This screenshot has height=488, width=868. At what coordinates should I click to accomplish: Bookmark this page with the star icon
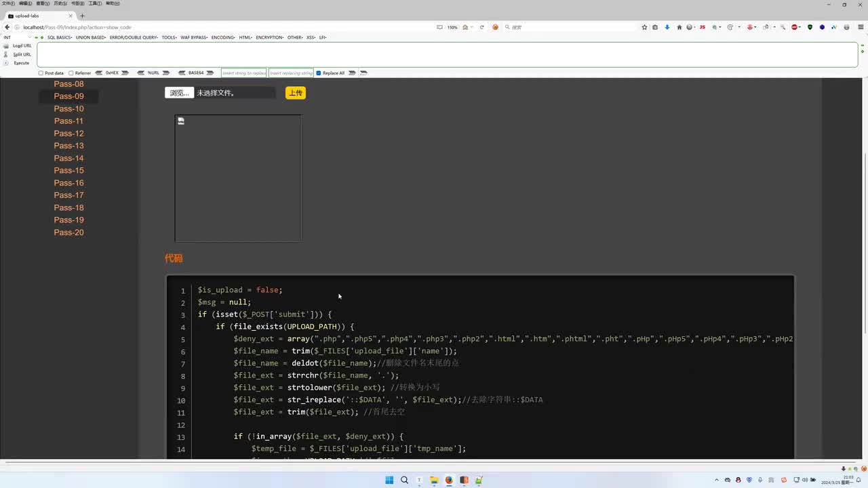(x=644, y=27)
